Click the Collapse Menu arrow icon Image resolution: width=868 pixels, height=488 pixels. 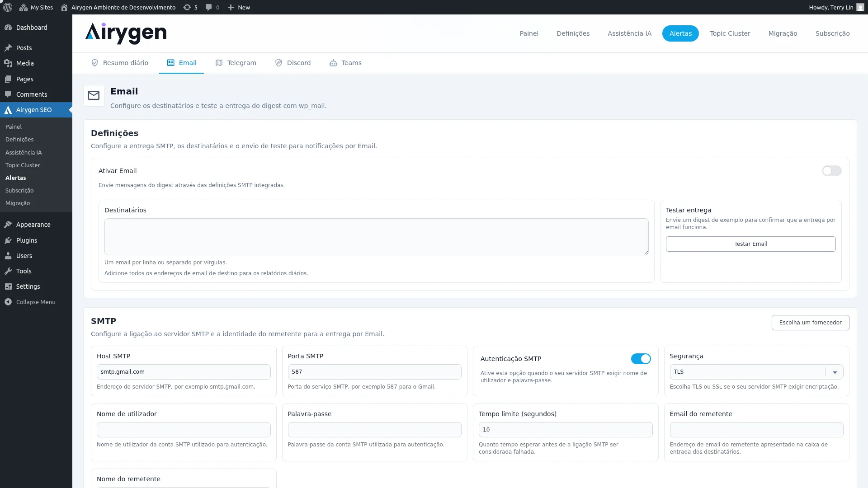pos(8,302)
